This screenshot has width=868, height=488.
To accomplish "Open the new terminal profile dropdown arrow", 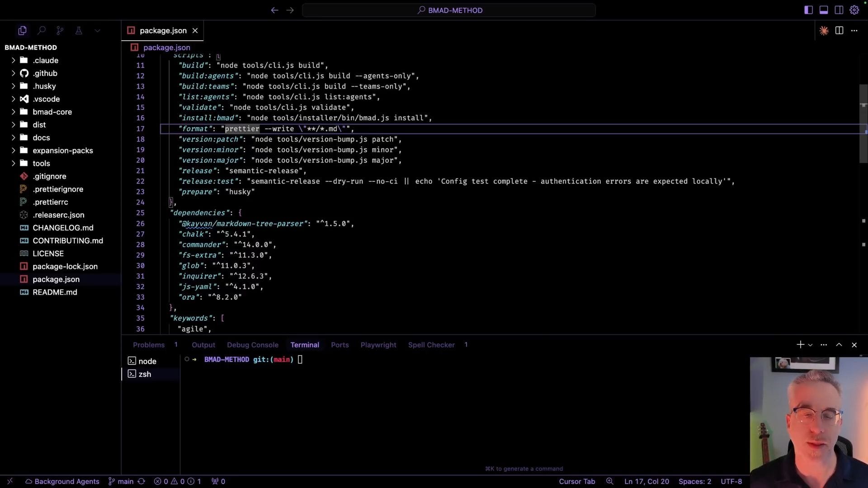I will [x=810, y=345].
